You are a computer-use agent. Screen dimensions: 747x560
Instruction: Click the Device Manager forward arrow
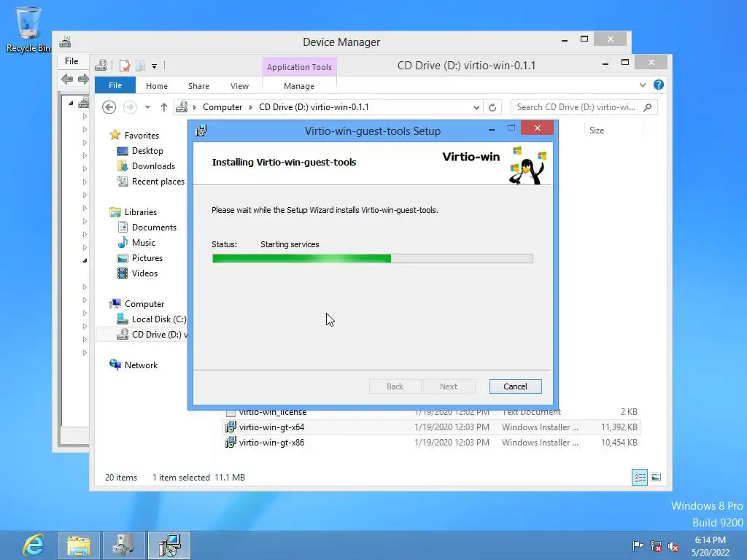click(x=83, y=79)
